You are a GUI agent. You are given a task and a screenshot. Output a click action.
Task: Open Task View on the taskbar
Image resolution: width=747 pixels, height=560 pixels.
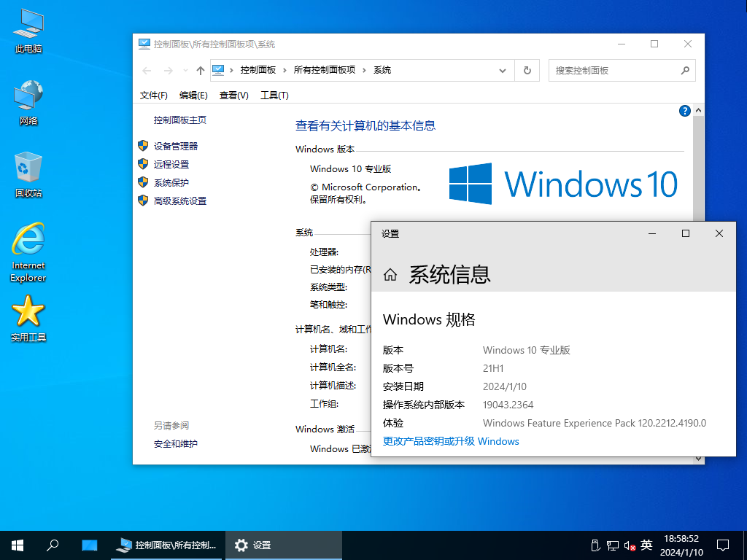tap(89, 545)
